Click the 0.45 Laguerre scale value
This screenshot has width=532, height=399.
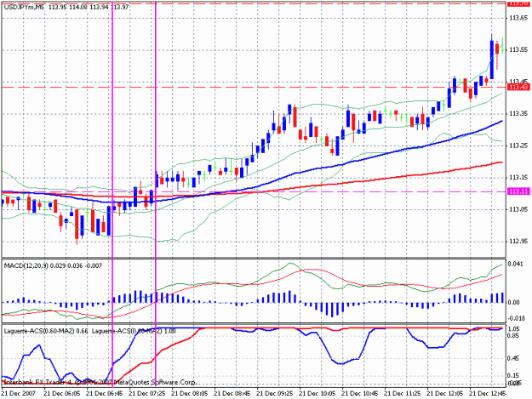coord(515,358)
